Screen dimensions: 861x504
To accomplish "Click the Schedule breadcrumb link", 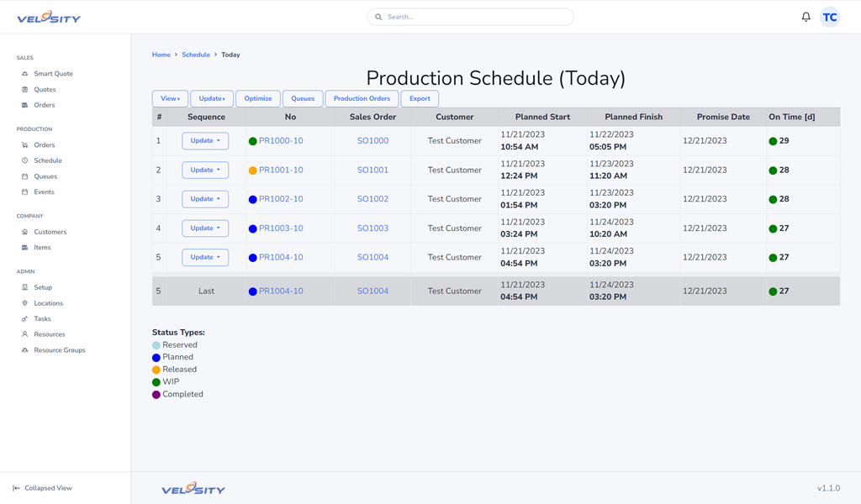I will (196, 55).
